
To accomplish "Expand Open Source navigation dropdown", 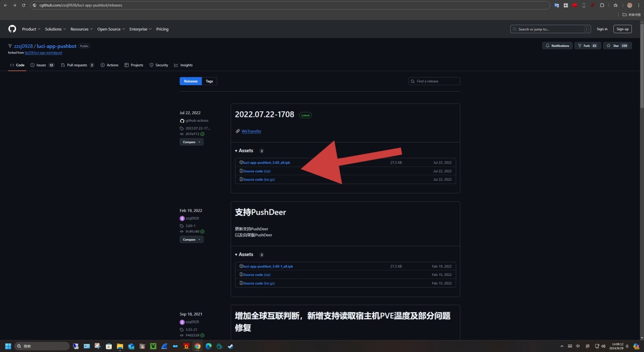I will click(111, 29).
